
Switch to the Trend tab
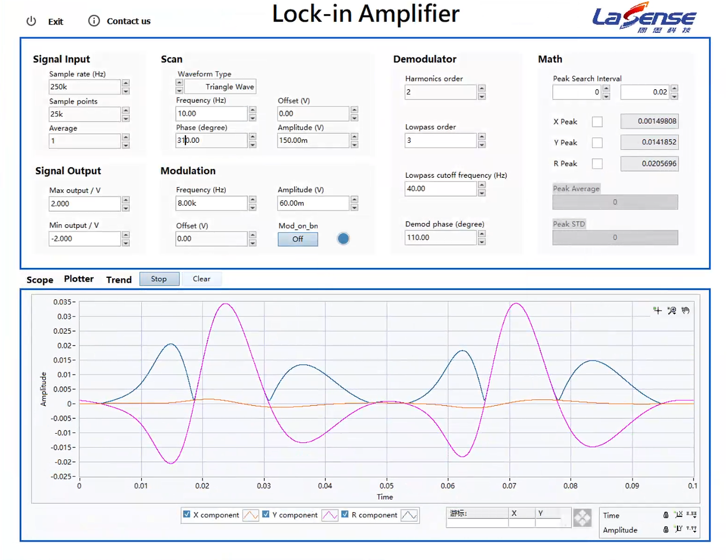(x=119, y=279)
